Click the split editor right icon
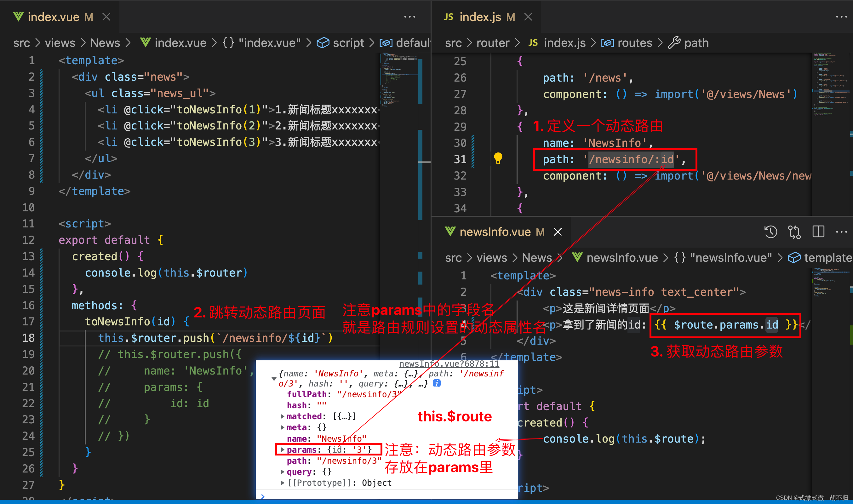The image size is (853, 504). click(818, 232)
